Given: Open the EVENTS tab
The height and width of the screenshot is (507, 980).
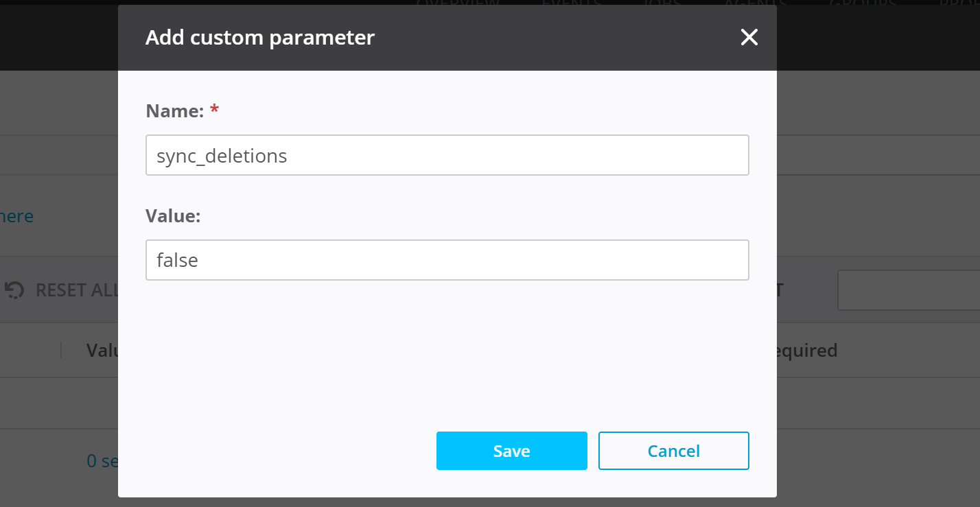Looking at the screenshot, I should [x=572, y=3].
